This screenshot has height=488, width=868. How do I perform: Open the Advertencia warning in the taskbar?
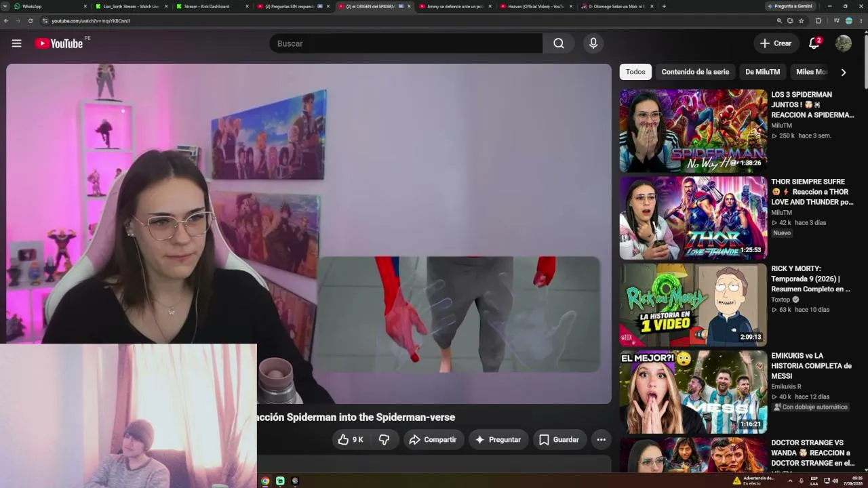(x=753, y=481)
